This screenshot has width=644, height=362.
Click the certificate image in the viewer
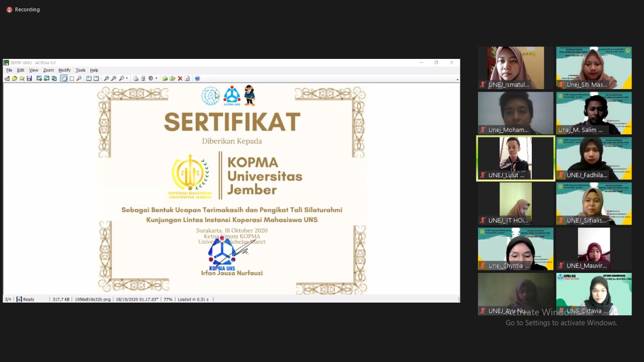(x=232, y=189)
